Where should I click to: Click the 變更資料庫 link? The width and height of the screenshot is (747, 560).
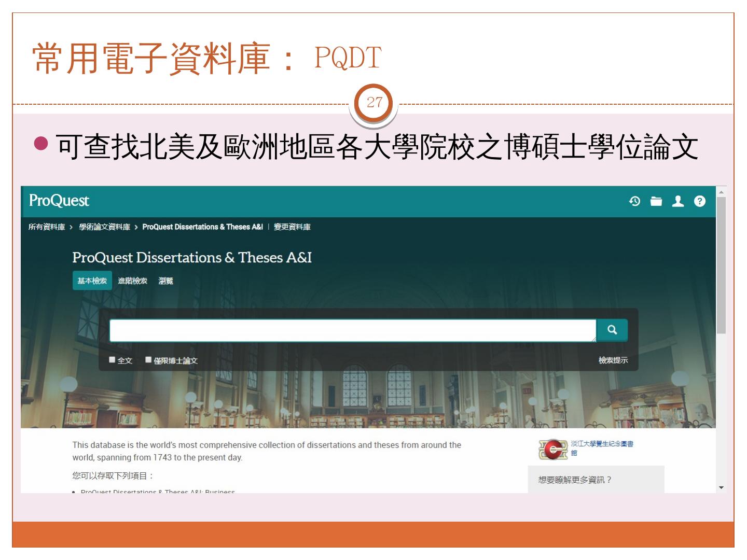click(292, 227)
